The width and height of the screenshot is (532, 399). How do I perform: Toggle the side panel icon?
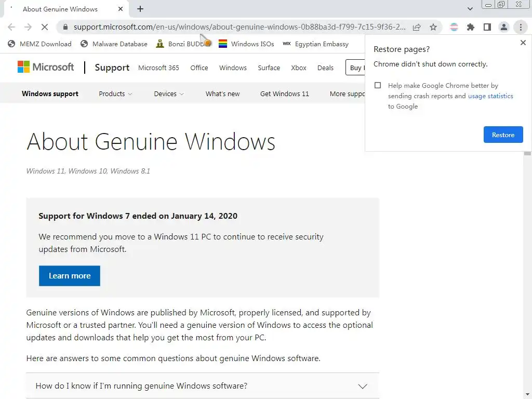point(487,27)
